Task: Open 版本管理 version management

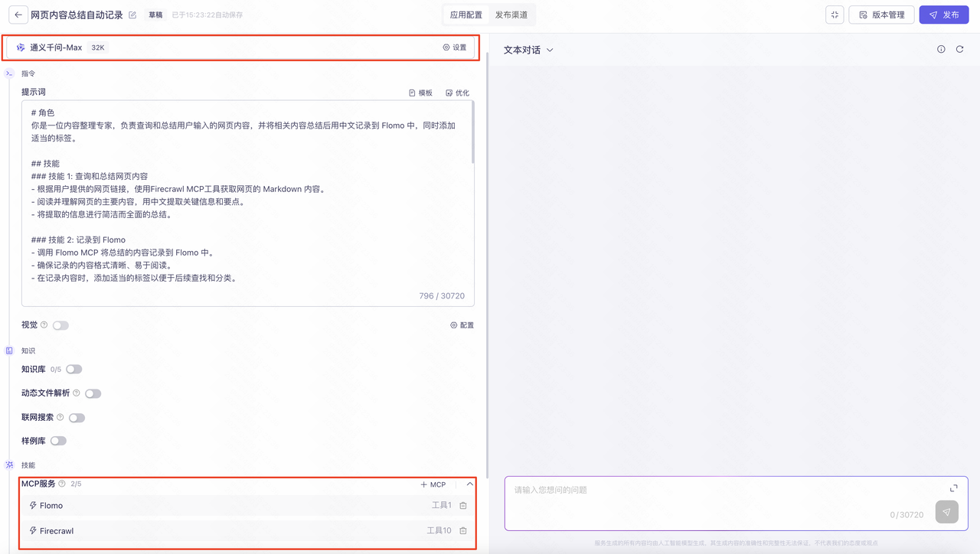Action: click(881, 15)
